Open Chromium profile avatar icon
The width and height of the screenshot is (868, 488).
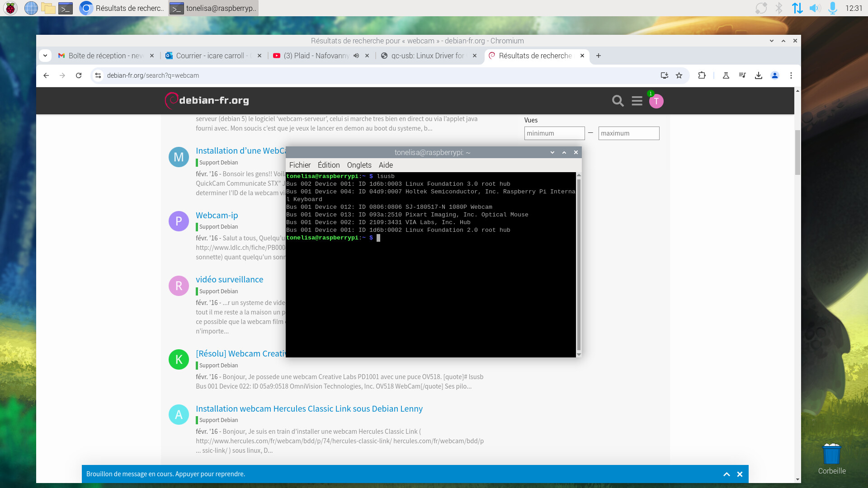tap(775, 75)
